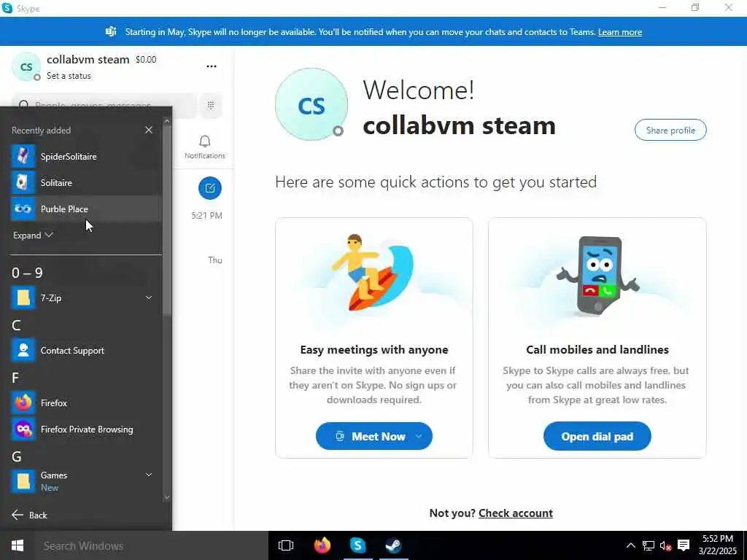Image resolution: width=747 pixels, height=560 pixels.
Task: Select the chat dated Thu
Action: 215,260
